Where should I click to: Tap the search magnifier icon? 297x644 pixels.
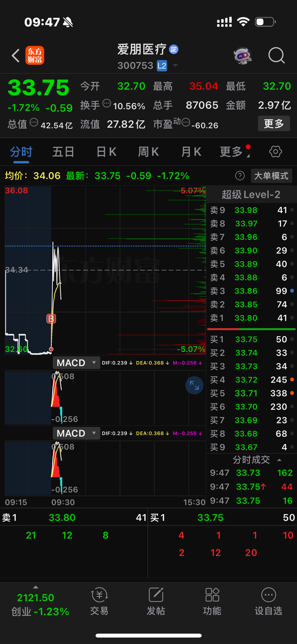277,56
